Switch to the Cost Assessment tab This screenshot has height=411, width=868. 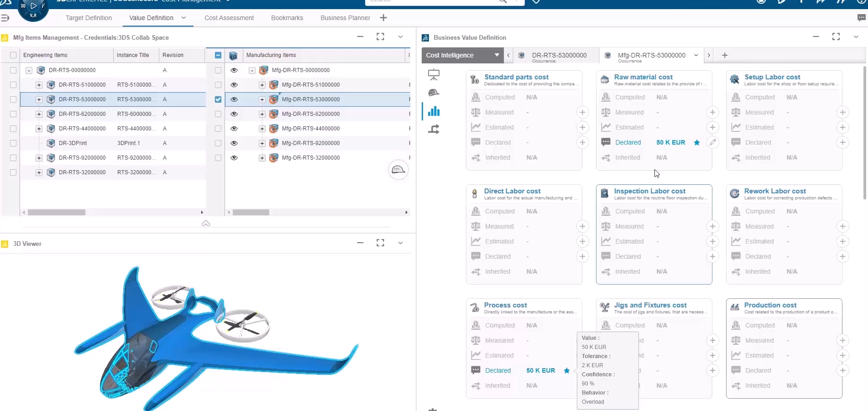click(229, 18)
